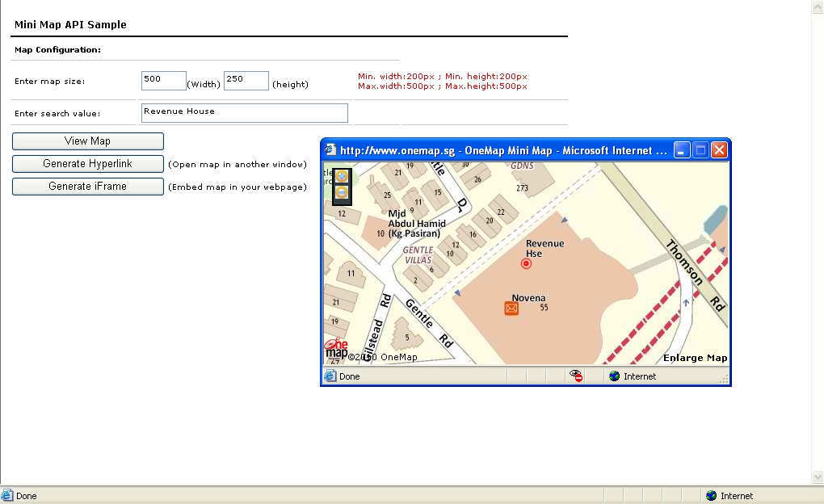This screenshot has width=824, height=504.
Task: Zoom in using the map plus icon
Action: pyautogui.click(x=342, y=176)
